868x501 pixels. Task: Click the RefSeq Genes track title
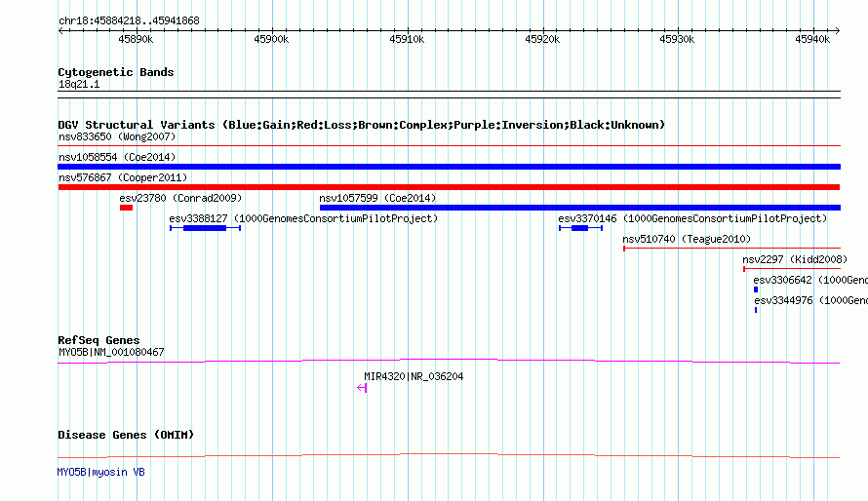coord(99,340)
